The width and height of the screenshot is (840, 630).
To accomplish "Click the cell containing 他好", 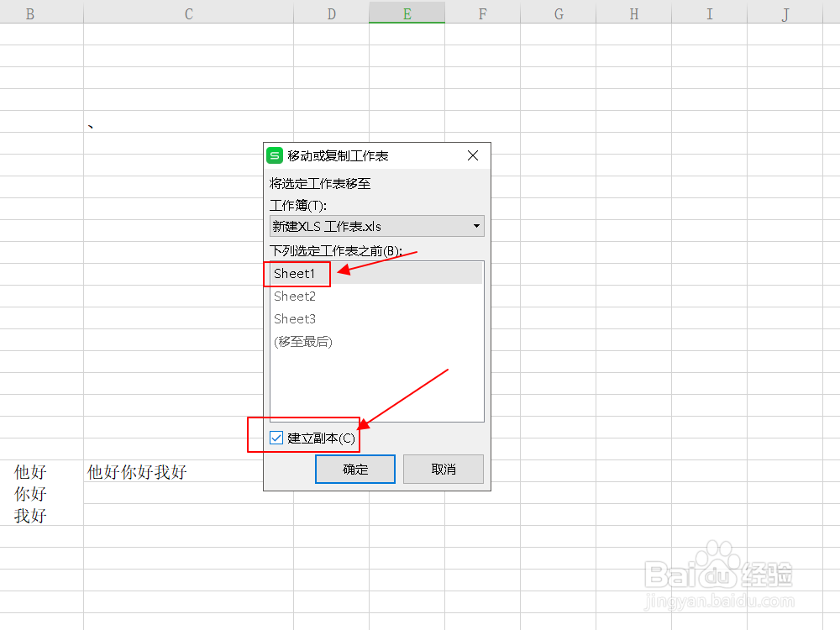I will click(x=42, y=471).
